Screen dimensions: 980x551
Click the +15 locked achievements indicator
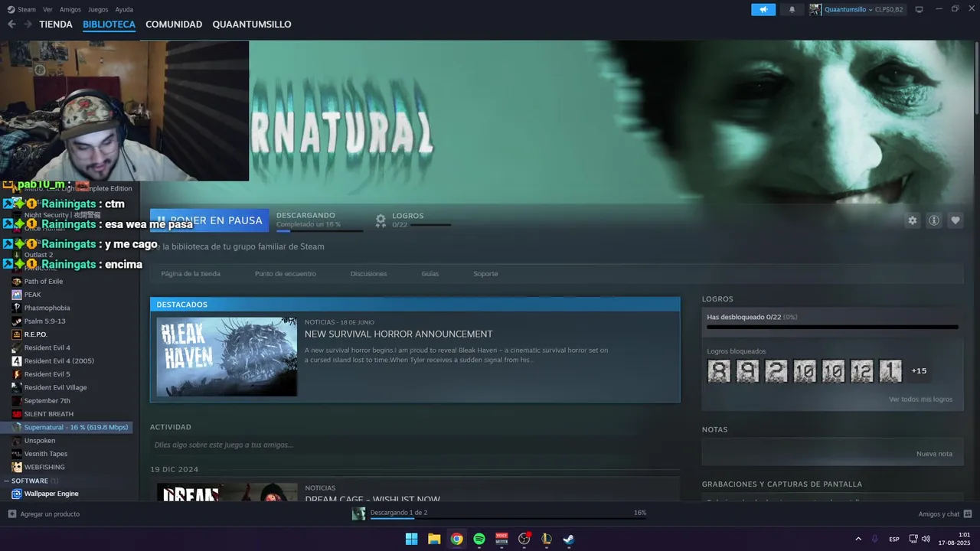click(x=919, y=371)
